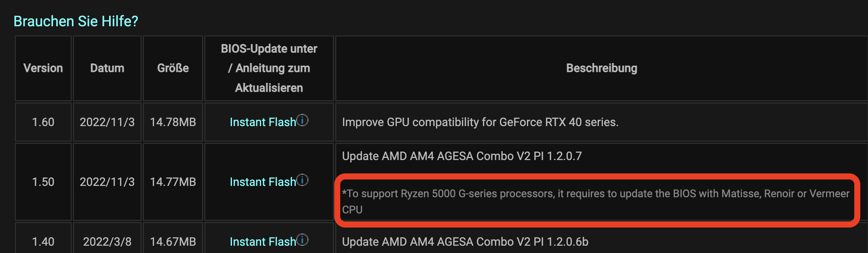Click the AGESA Combo V2 PI 1.2.0.6b text
Image resolution: width=868 pixels, height=253 pixels.
pyautogui.click(x=465, y=242)
